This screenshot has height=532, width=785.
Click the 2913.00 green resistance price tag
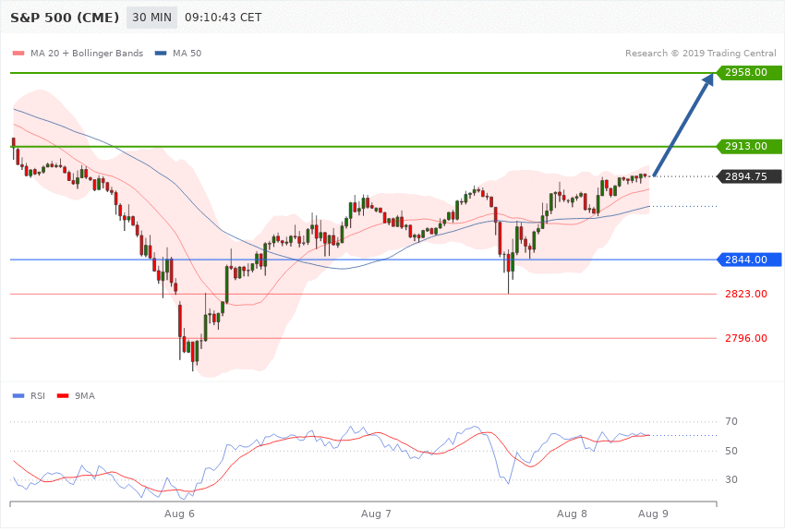[749, 146]
